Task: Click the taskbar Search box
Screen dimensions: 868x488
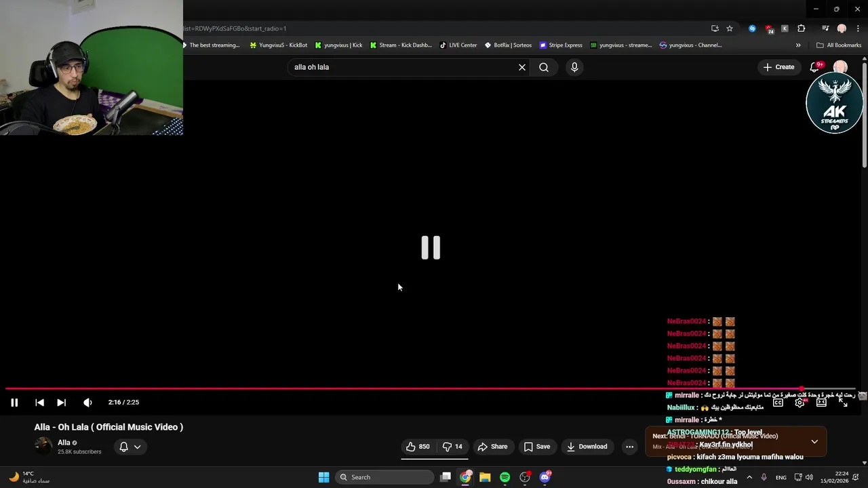Action: 384,477
